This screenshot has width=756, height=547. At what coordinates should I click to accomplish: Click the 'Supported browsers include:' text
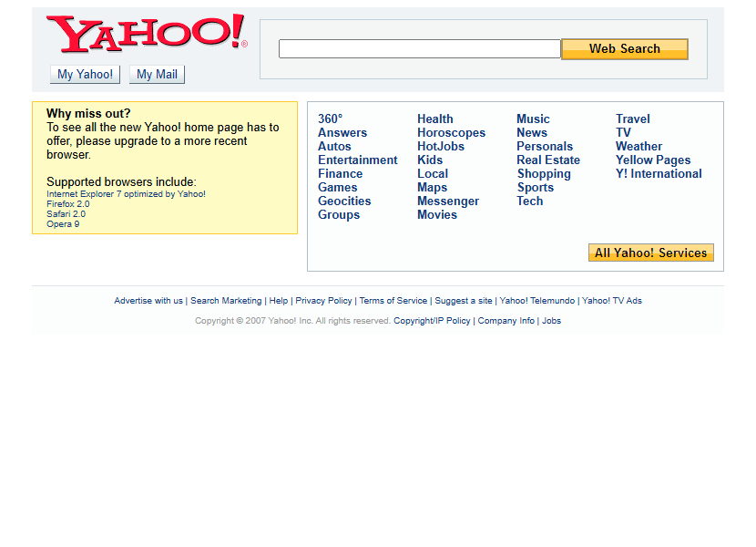click(121, 182)
